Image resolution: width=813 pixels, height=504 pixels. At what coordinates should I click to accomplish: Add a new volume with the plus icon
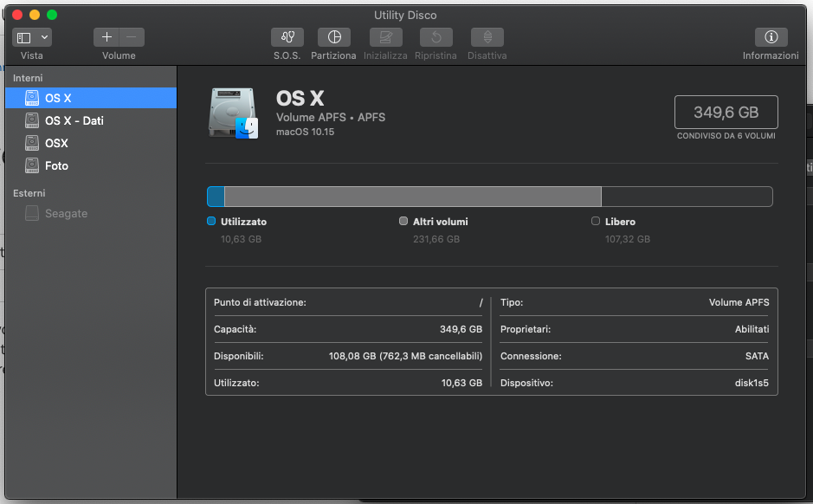click(106, 37)
